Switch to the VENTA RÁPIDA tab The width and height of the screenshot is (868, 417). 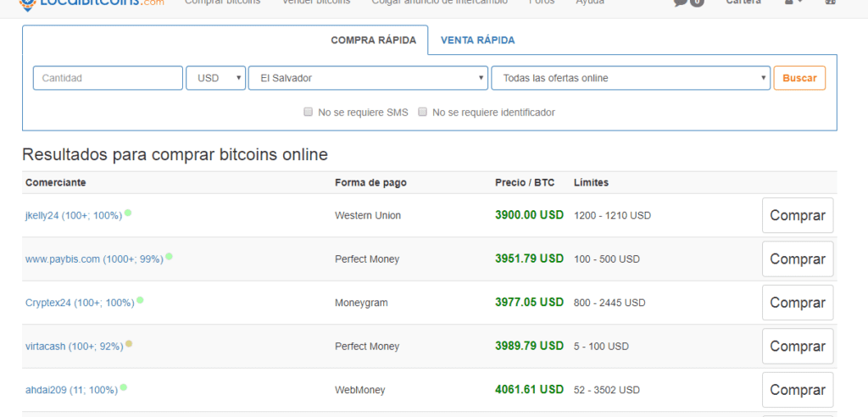478,41
